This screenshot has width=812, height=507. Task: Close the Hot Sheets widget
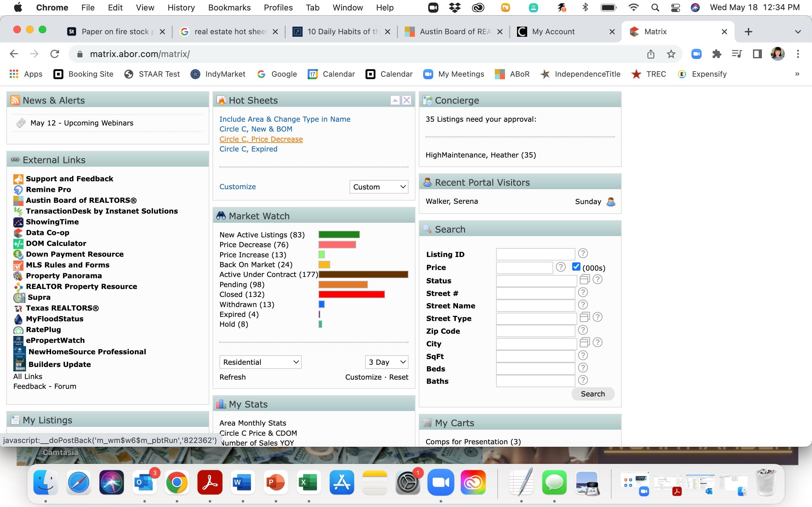406,100
